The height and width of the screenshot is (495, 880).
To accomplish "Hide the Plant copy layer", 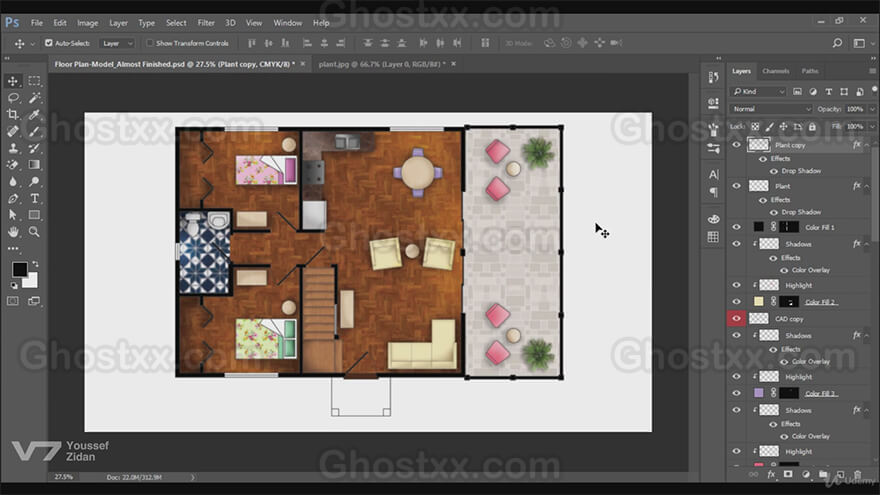I will [736, 145].
